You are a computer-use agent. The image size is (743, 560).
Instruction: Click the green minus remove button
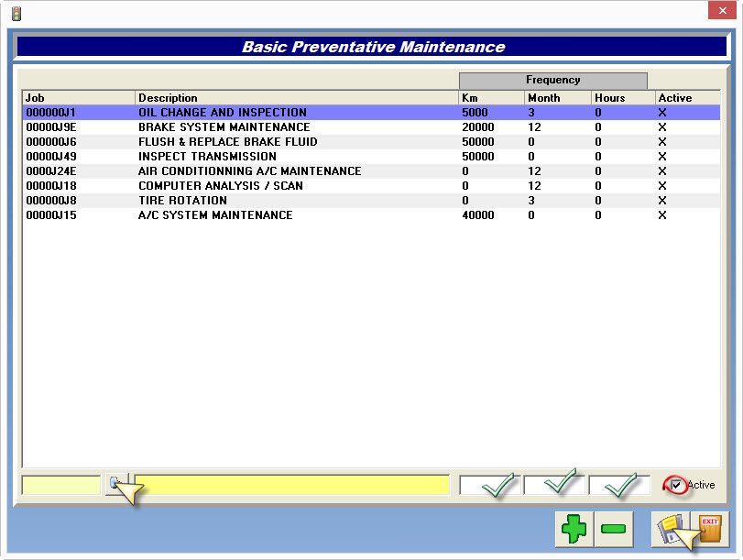[x=614, y=529]
